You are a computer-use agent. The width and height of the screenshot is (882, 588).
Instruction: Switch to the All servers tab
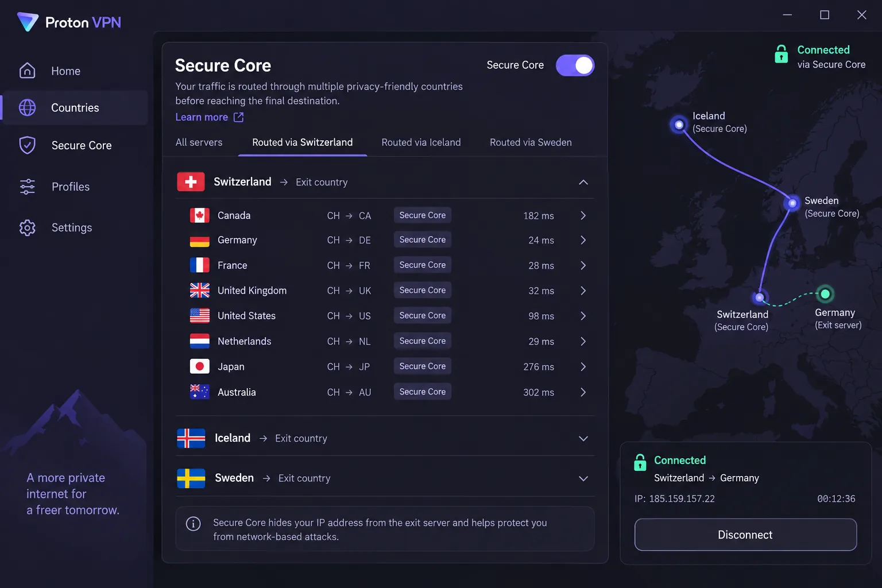click(x=199, y=142)
